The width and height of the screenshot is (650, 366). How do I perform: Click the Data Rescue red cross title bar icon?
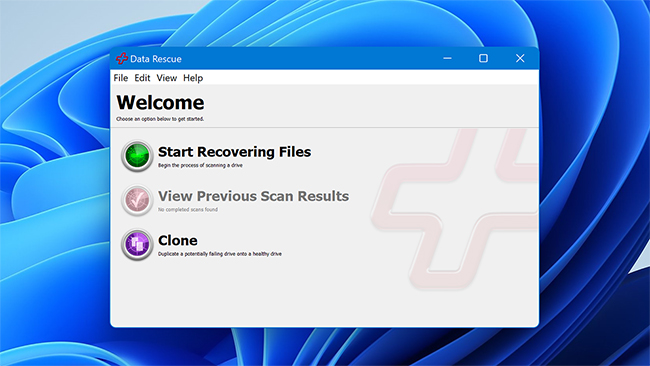pos(121,58)
